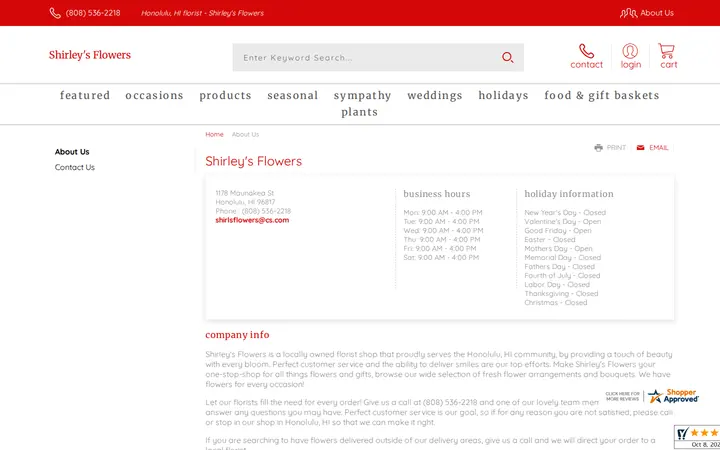Viewport: 720px width, 450px height.
Task: Click the 'Labor Day - Closed' row
Action: pos(557,284)
